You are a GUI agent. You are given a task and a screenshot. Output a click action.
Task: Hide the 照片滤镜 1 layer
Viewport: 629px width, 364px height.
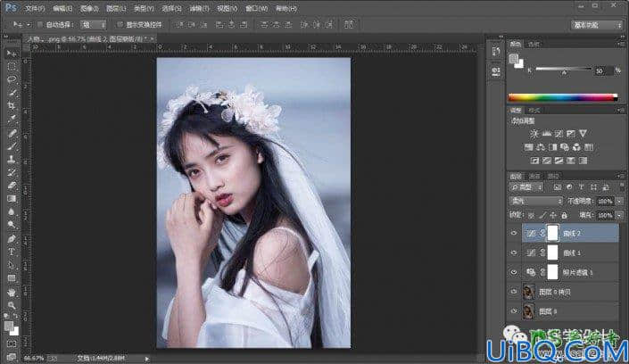pos(514,272)
